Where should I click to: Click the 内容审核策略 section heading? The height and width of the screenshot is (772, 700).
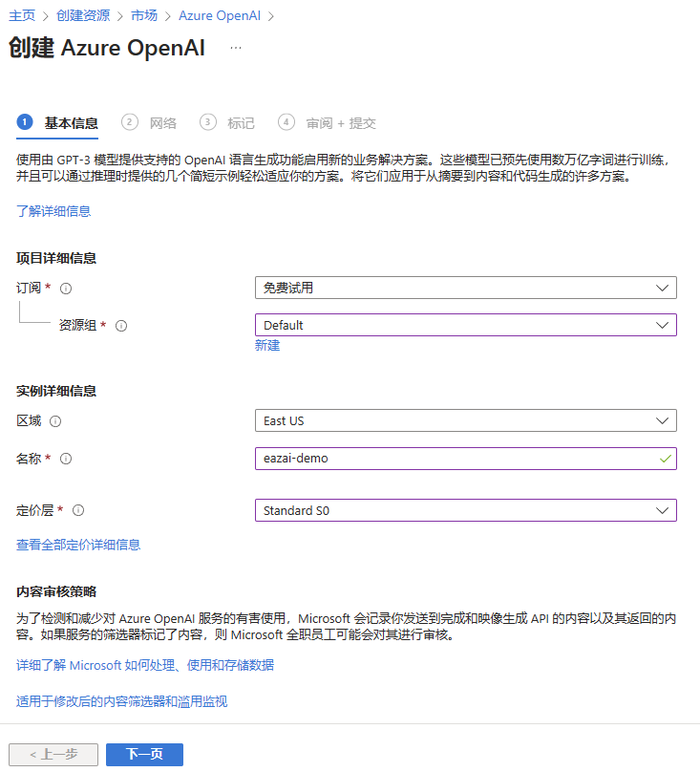coord(56,591)
